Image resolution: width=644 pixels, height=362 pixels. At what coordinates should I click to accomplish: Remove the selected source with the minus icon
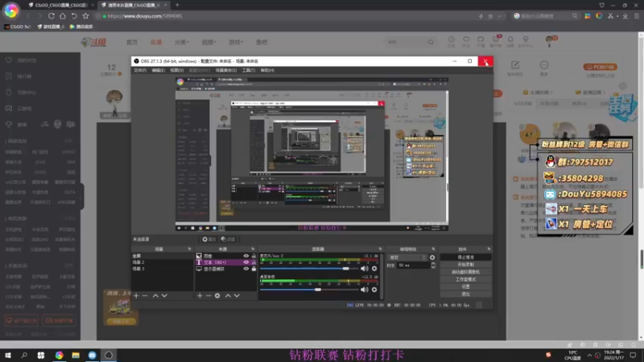(208, 295)
